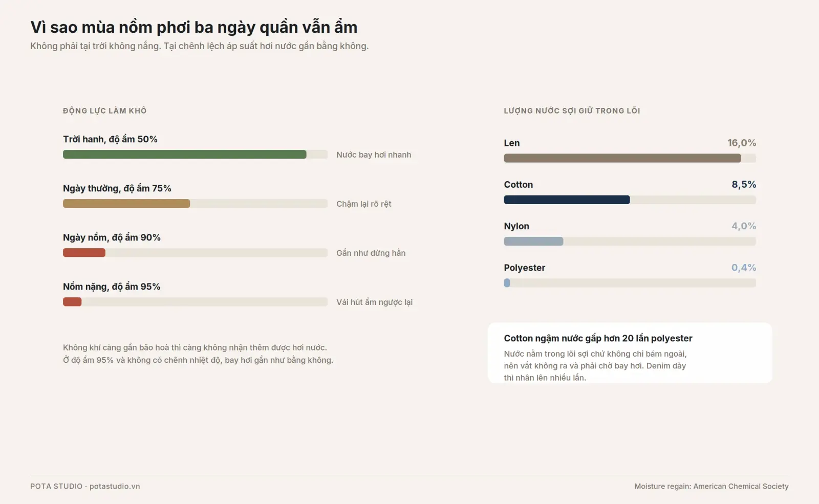This screenshot has height=504, width=819.
Task: Click the grey-blue Nylon bar
Action: [533, 241]
